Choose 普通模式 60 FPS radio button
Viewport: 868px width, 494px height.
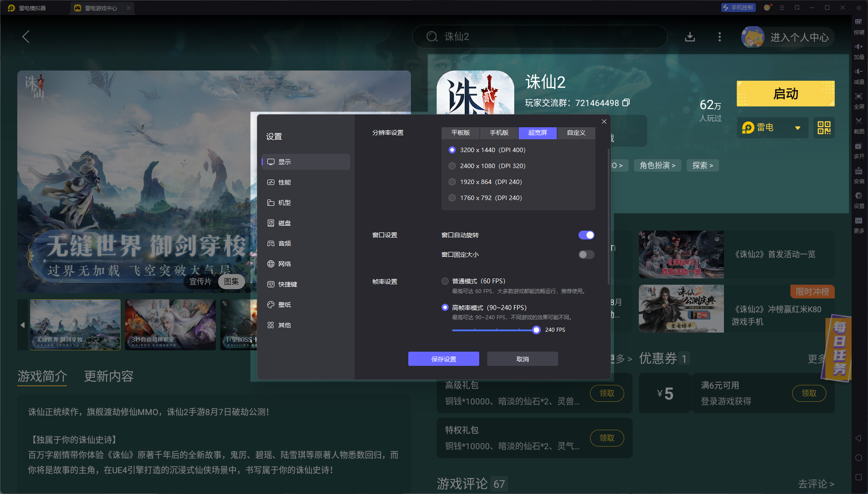tap(445, 281)
